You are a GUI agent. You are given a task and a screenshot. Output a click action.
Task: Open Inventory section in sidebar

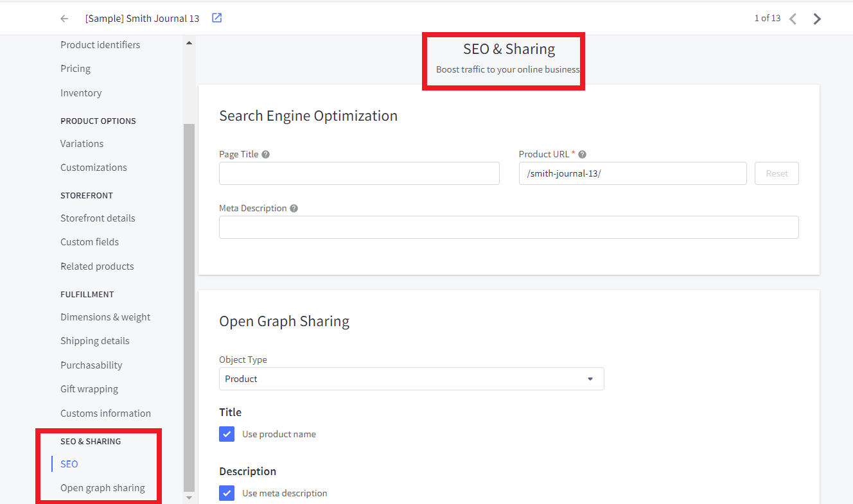click(81, 93)
